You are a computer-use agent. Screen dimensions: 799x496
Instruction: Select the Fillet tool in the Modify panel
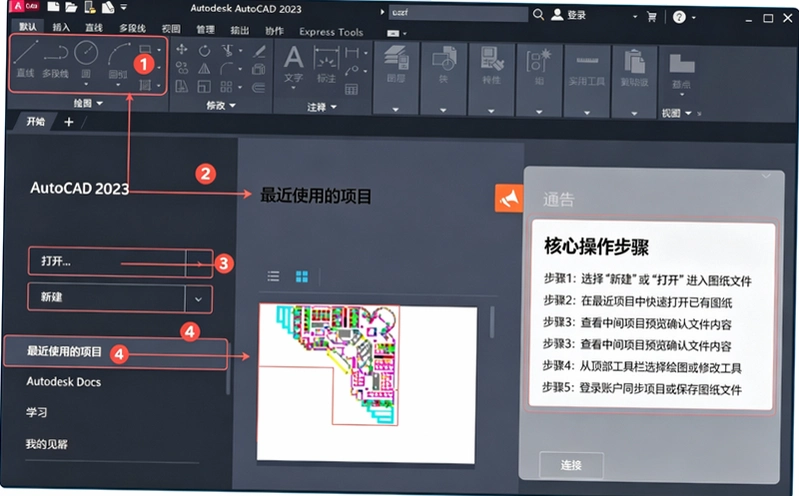coord(227,69)
